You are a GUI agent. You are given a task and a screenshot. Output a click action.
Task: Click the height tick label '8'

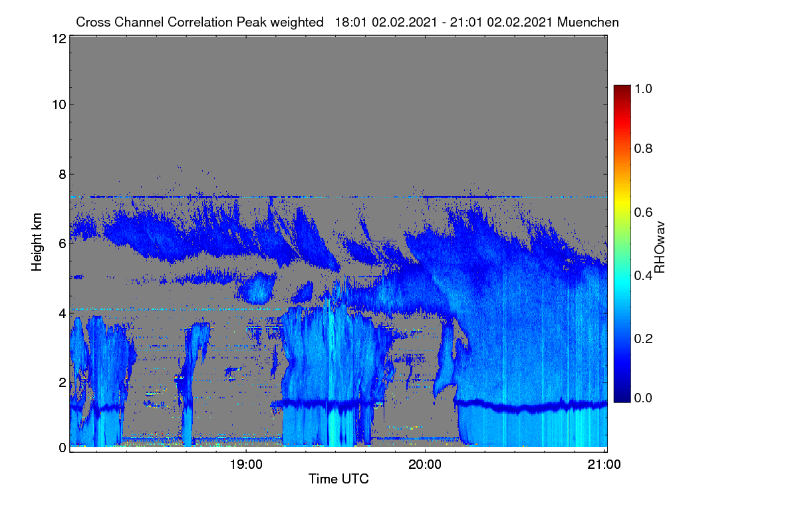click(x=62, y=174)
